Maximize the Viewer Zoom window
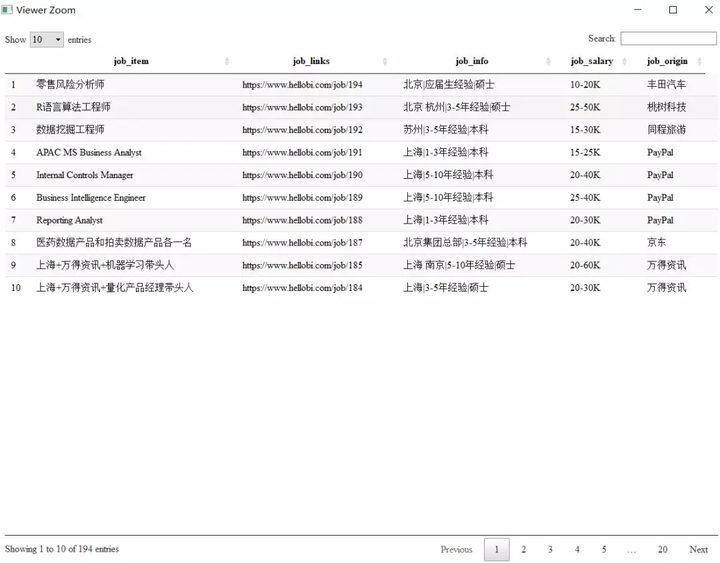This screenshot has width=720, height=563. pos(673,10)
